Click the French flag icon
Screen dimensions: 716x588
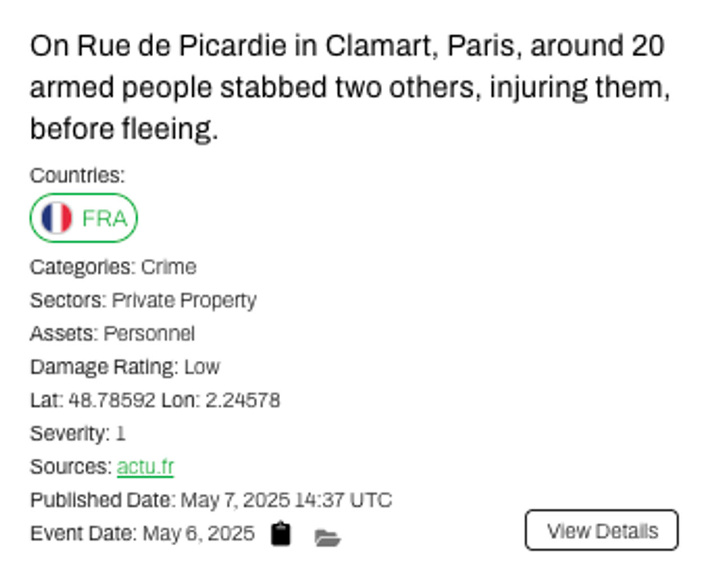pos(57,218)
